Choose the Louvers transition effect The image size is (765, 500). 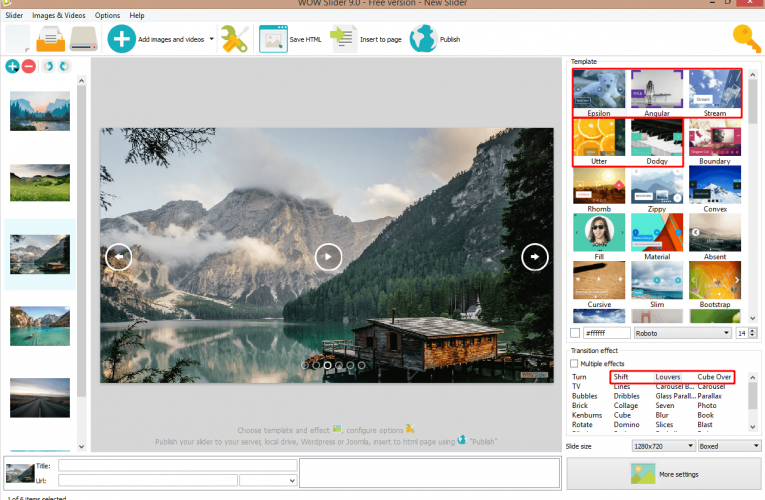[x=667, y=377]
